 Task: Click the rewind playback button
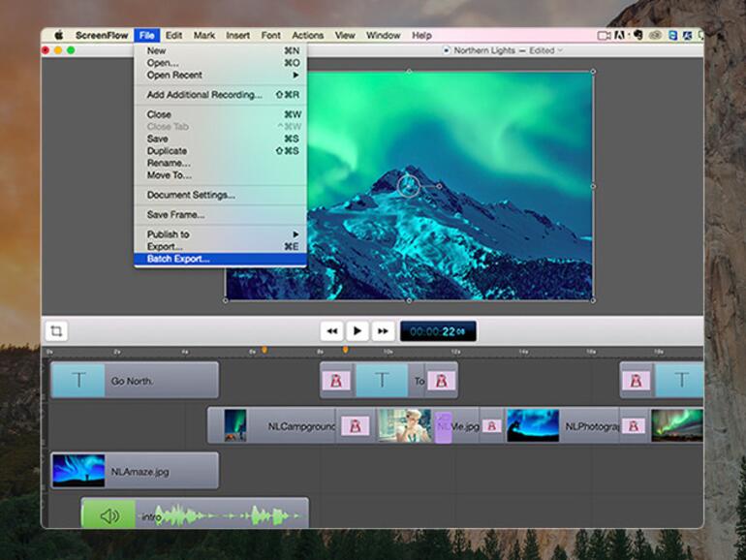coord(331,331)
